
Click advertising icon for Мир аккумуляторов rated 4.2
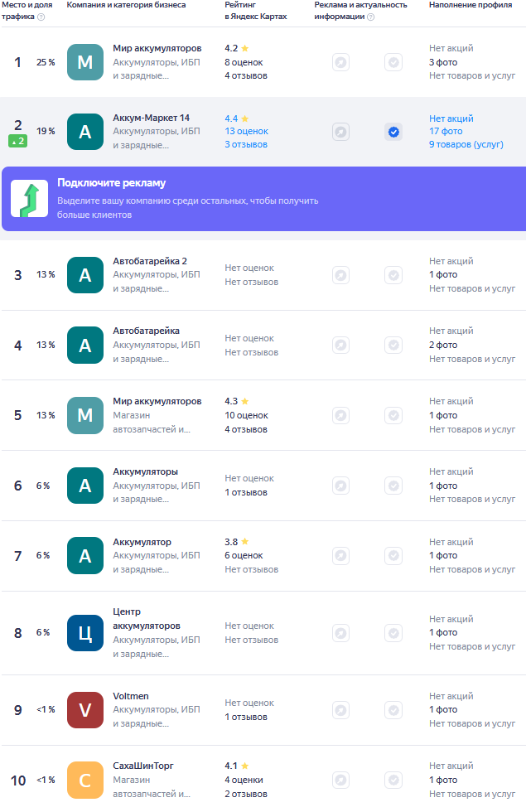pos(340,63)
